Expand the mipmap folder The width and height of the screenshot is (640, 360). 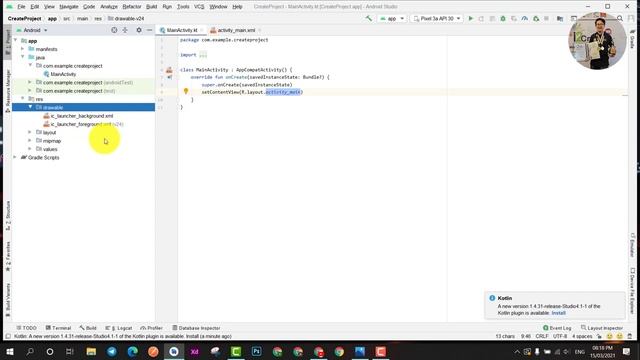[x=30, y=140]
